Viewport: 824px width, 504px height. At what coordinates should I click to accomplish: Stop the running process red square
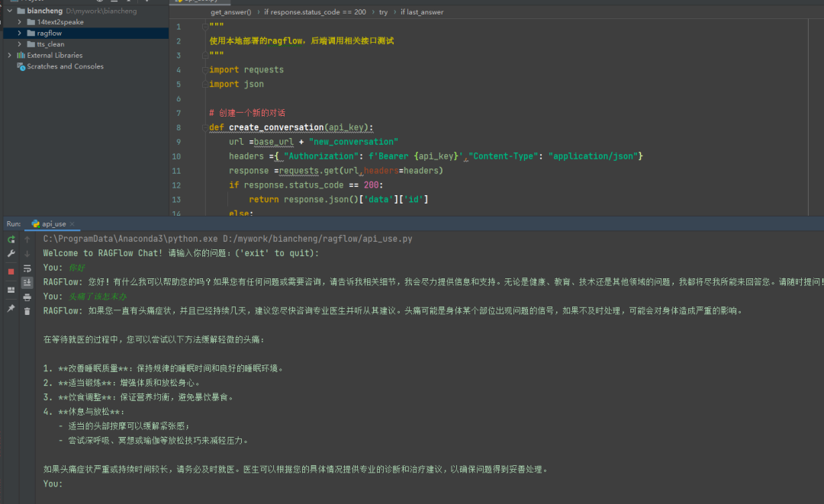click(11, 271)
